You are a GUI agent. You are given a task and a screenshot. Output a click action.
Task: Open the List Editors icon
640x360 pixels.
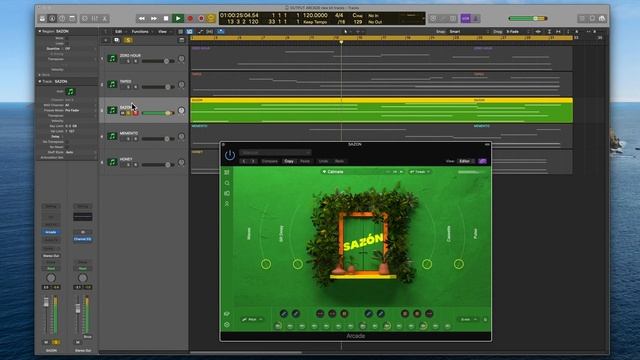tap(582, 18)
